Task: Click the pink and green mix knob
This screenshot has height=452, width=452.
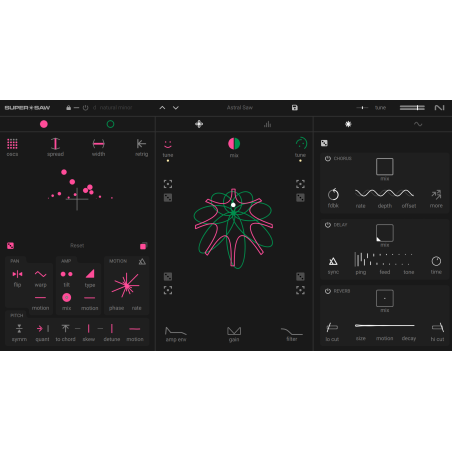Action: point(234,144)
